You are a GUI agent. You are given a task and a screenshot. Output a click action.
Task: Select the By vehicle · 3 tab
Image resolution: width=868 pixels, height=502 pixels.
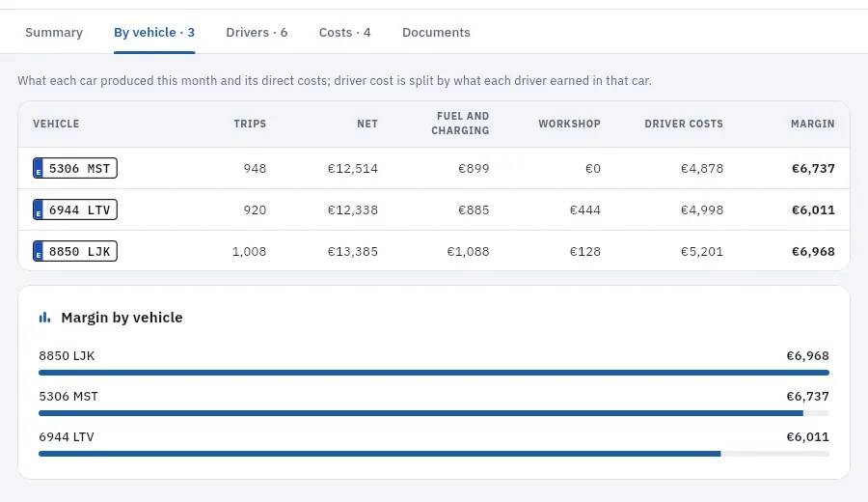(x=154, y=32)
